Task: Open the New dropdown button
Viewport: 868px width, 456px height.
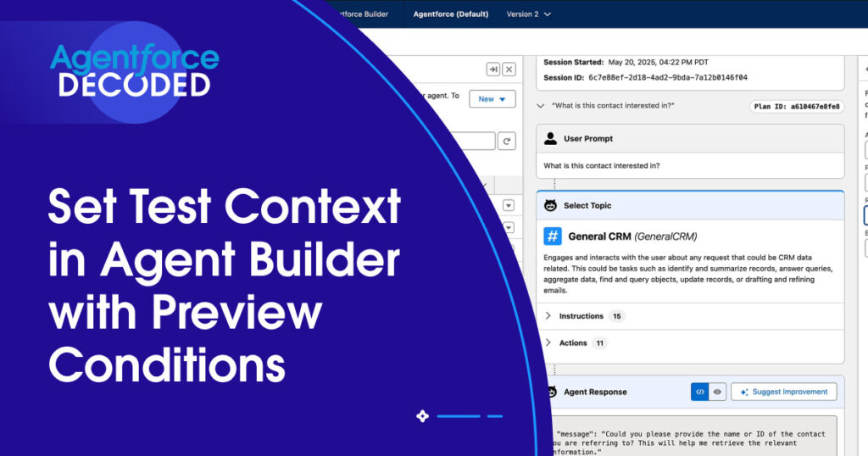Action: point(492,99)
